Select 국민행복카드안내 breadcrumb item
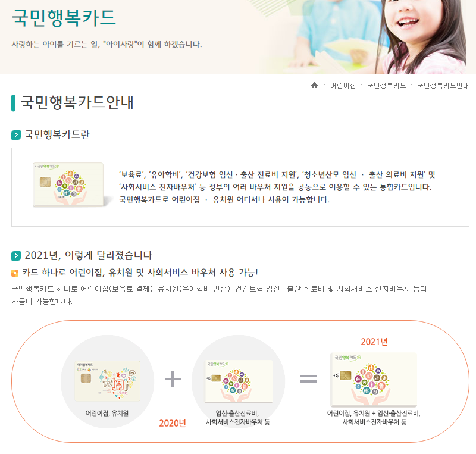 443,86
